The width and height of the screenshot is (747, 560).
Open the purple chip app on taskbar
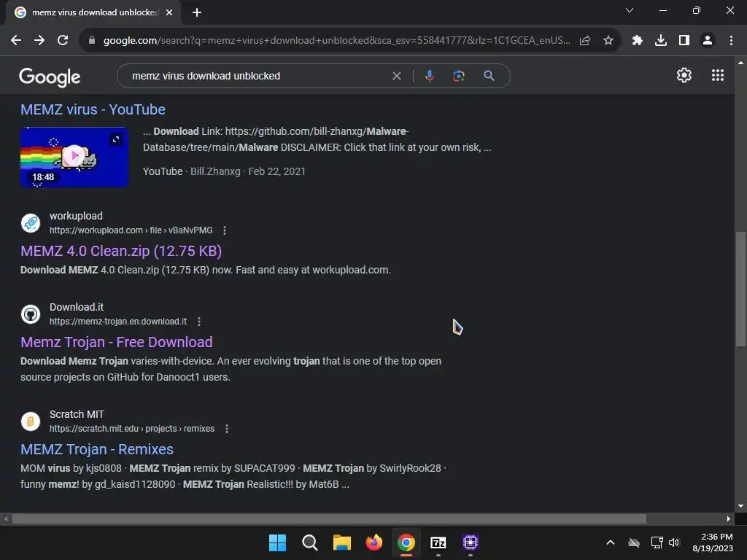pyautogui.click(x=471, y=542)
